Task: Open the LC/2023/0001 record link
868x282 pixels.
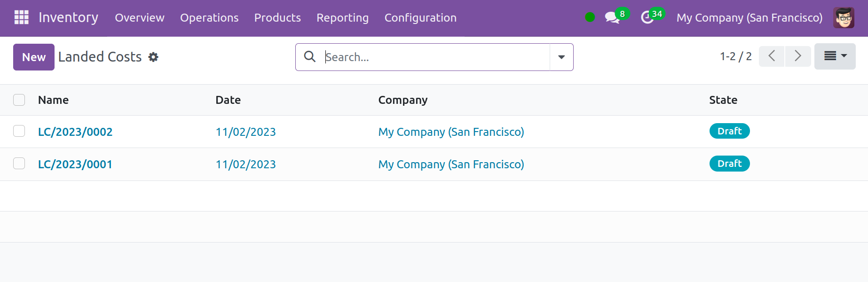Action: (x=75, y=164)
